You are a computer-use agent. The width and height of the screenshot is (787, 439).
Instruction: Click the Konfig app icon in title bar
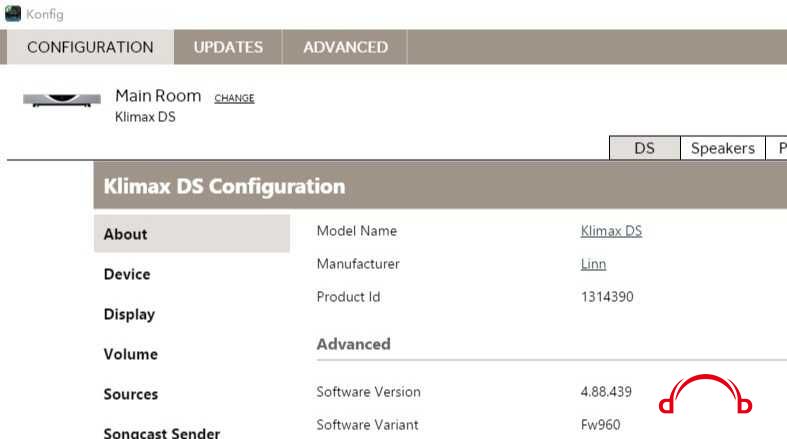13,14
